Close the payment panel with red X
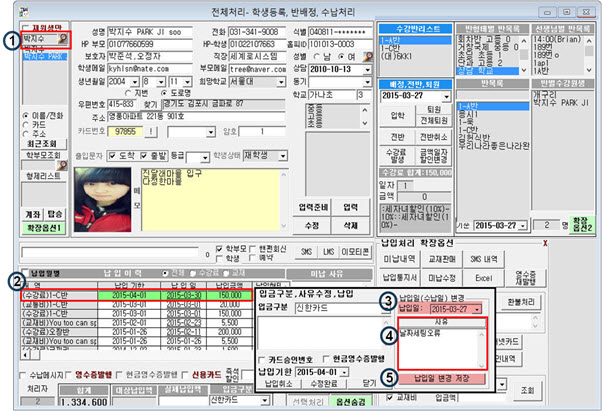The width and height of the screenshot is (602, 411). click(x=543, y=243)
